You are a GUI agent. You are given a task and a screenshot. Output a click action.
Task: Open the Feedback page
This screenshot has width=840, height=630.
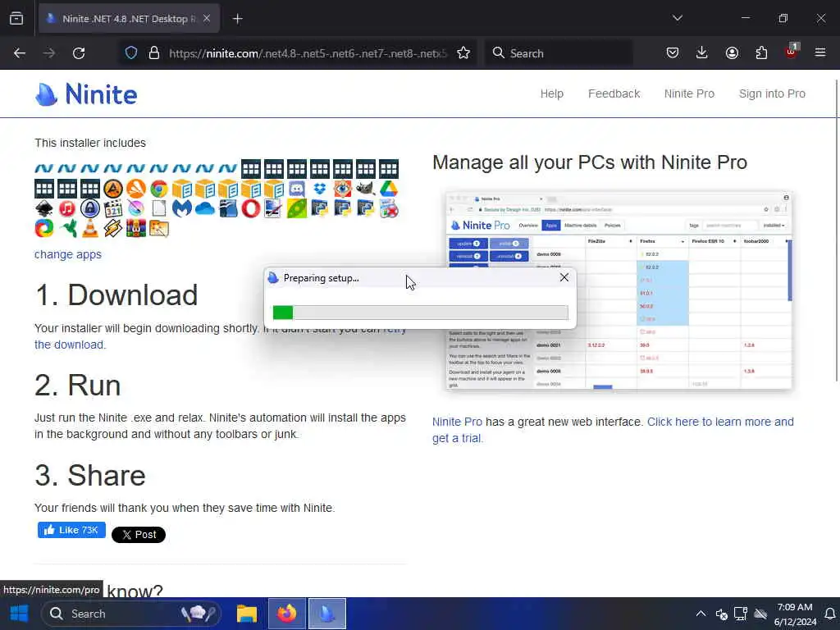click(614, 94)
